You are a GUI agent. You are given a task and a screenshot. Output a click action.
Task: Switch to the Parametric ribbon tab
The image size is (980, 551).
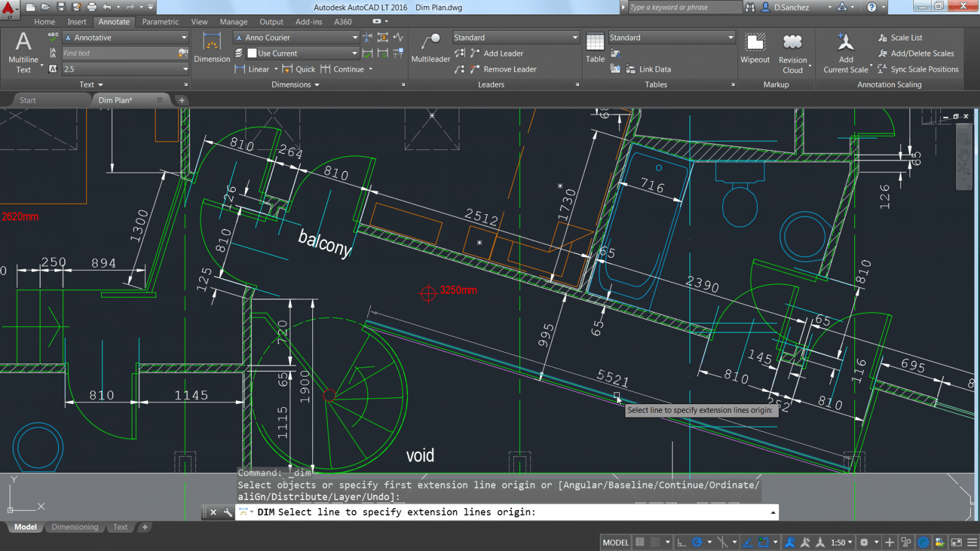click(160, 21)
